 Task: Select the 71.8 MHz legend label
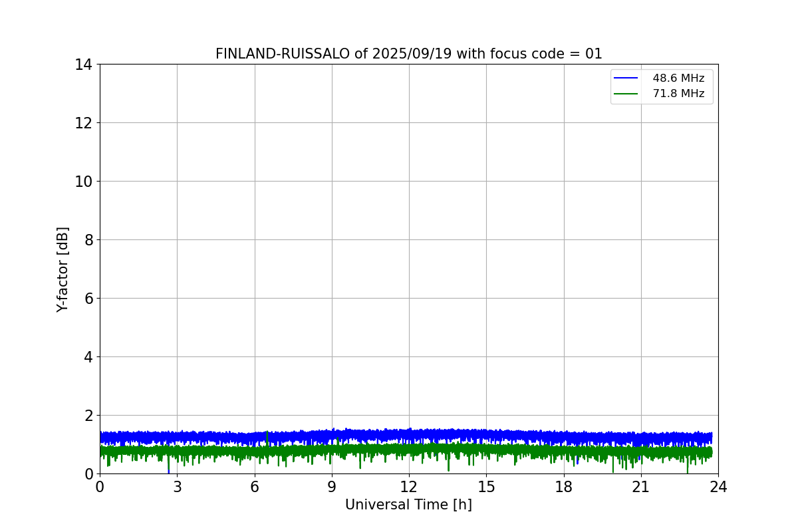coord(678,94)
